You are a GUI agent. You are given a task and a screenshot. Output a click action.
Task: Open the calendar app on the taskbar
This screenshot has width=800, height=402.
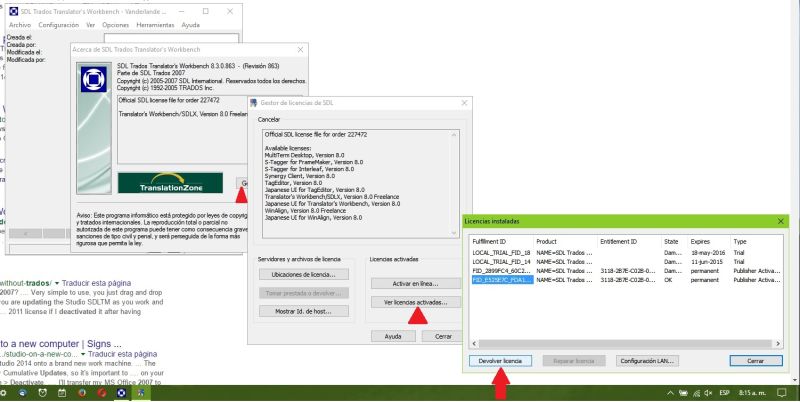pos(62,393)
